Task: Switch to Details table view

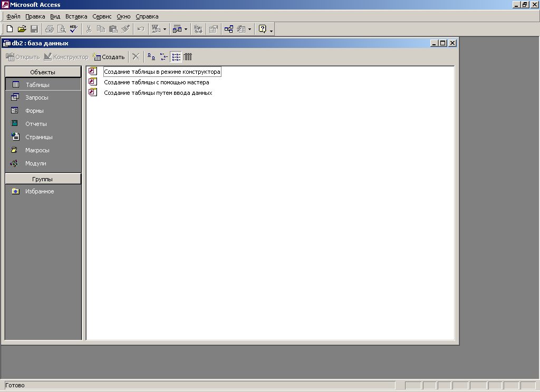Action: 188,57
